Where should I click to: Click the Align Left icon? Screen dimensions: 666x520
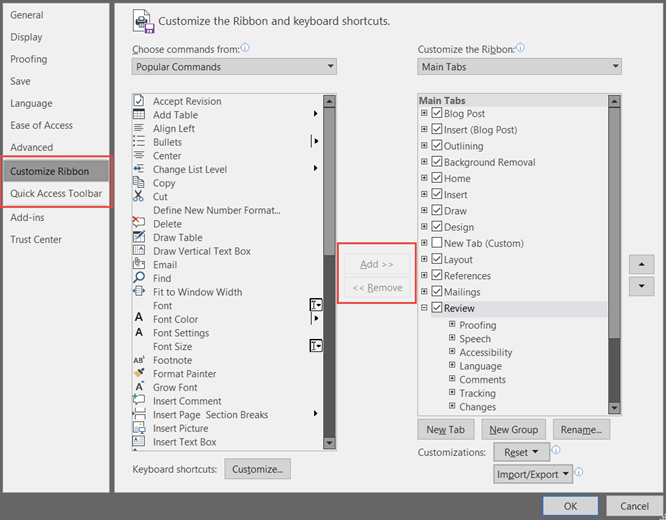139,128
